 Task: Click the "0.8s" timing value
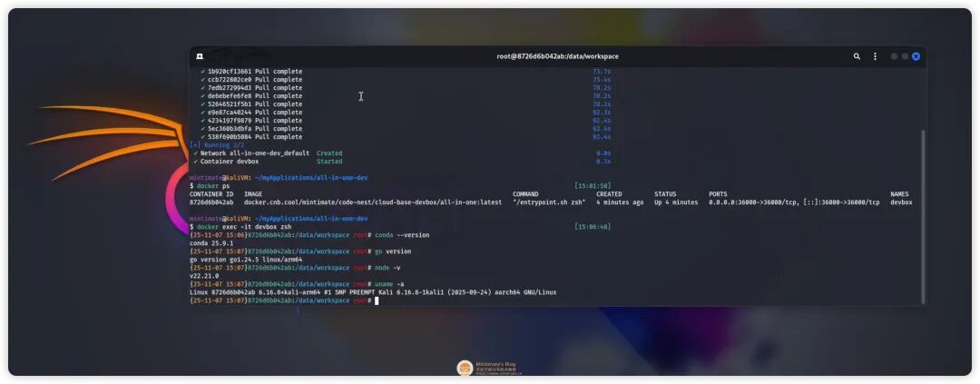pos(603,153)
